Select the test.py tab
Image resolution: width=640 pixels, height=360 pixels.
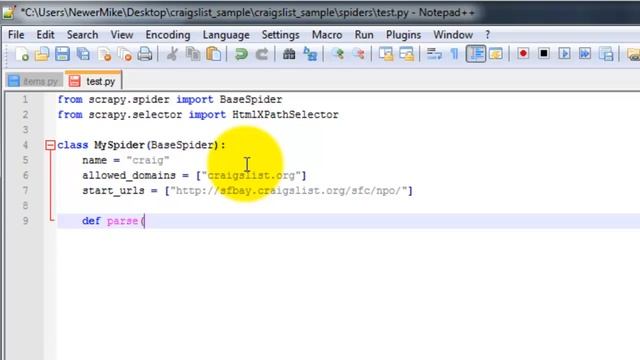click(x=93, y=81)
